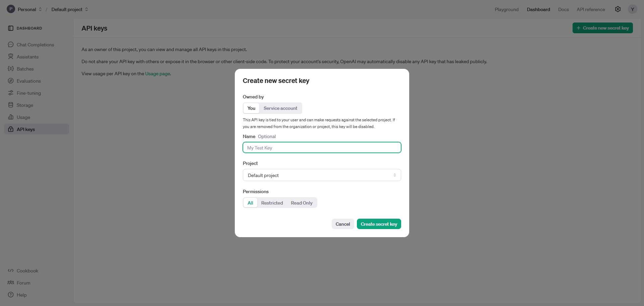Click the Chat Completions sidebar icon
644x306 pixels.
click(x=11, y=45)
